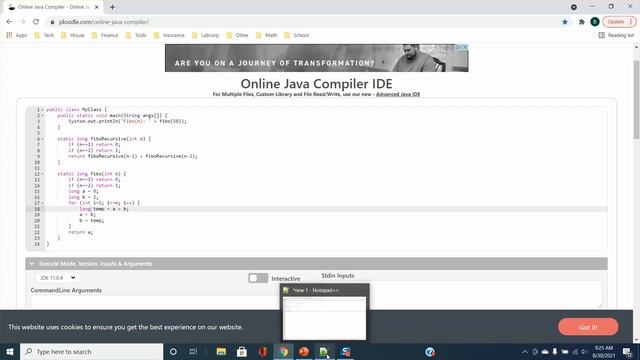Click the blue help icon on the taskbar
This screenshot has width=640, height=360.
point(430,351)
